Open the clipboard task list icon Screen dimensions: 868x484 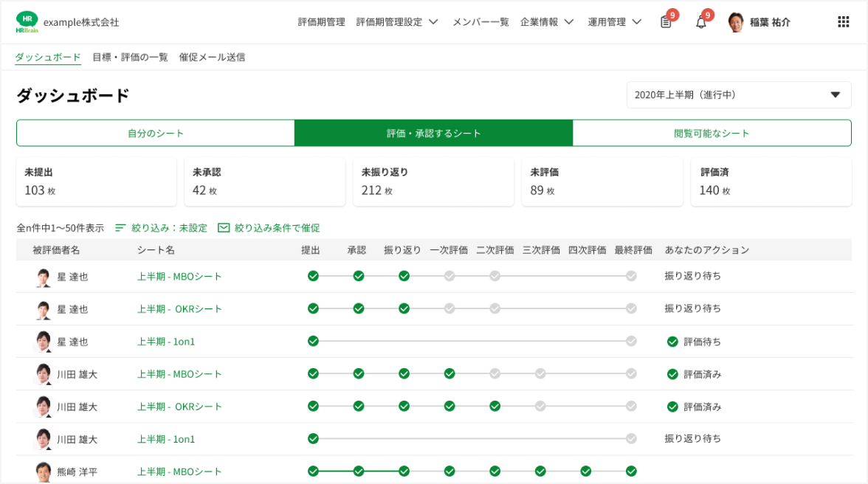666,22
